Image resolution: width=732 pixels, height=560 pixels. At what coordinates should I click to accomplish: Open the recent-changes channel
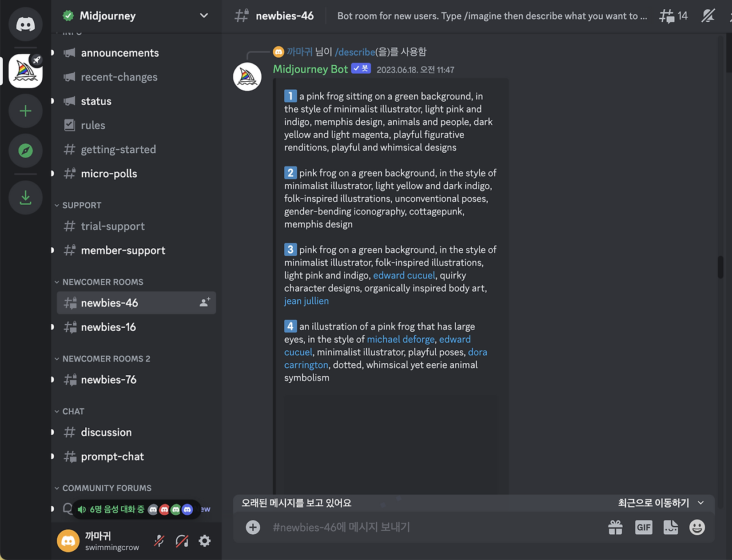click(136, 77)
